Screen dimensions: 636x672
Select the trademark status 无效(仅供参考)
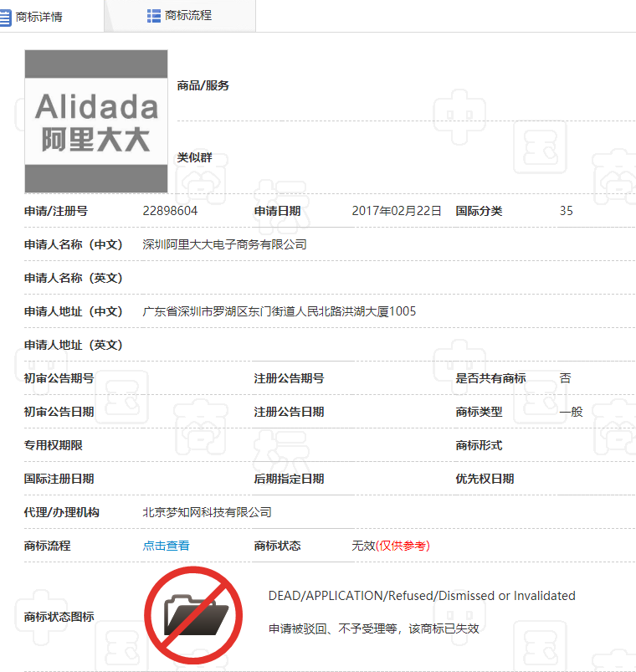click(x=391, y=546)
